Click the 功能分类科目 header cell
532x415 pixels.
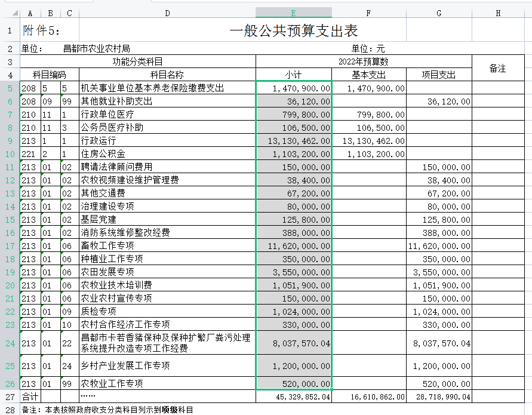pos(138,62)
